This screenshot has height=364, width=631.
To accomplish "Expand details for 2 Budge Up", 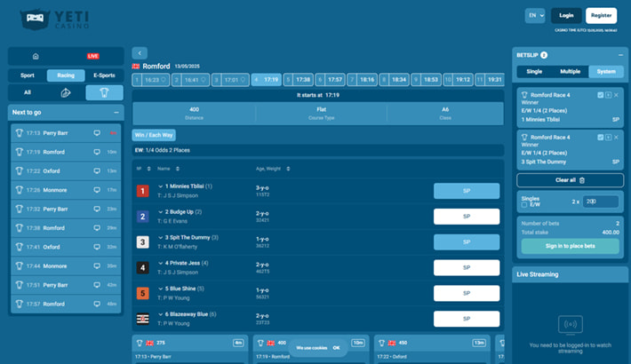I will click(160, 212).
